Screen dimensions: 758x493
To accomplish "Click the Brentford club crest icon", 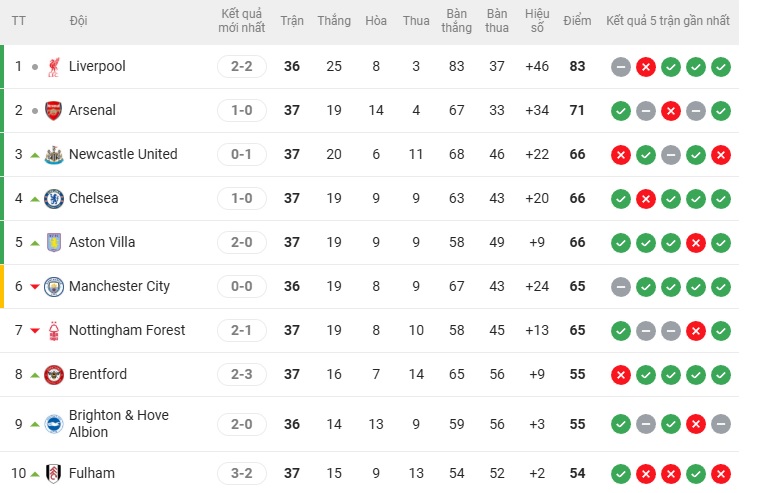I will point(54,375).
